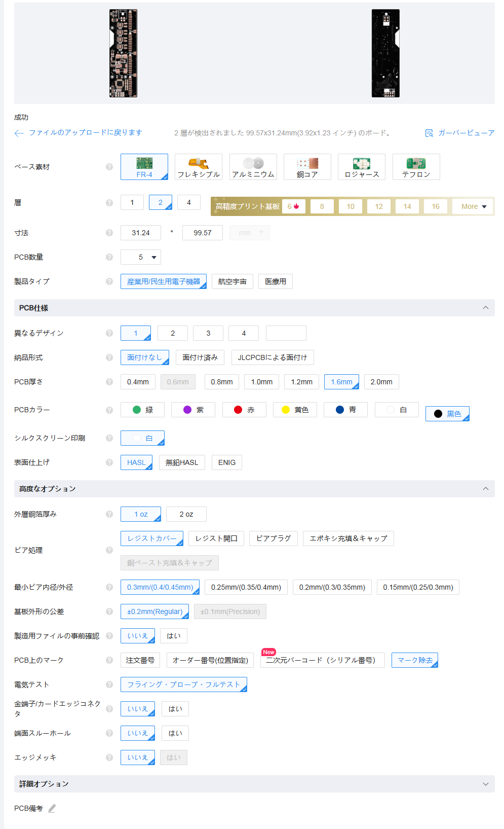Choose 二次元バーコード（シリアル番号） mark option
The height and width of the screenshot is (829, 504).
coord(322,660)
